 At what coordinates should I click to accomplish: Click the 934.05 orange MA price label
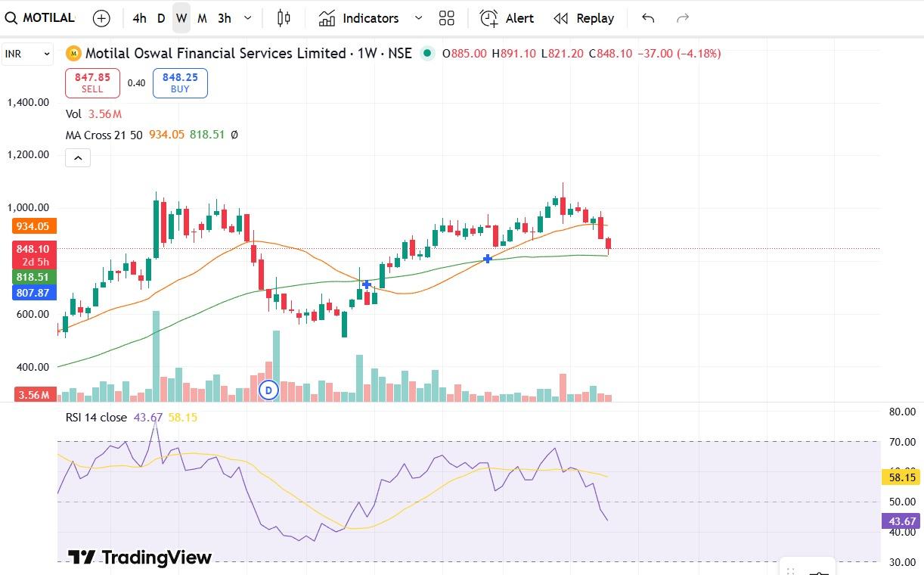34,226
